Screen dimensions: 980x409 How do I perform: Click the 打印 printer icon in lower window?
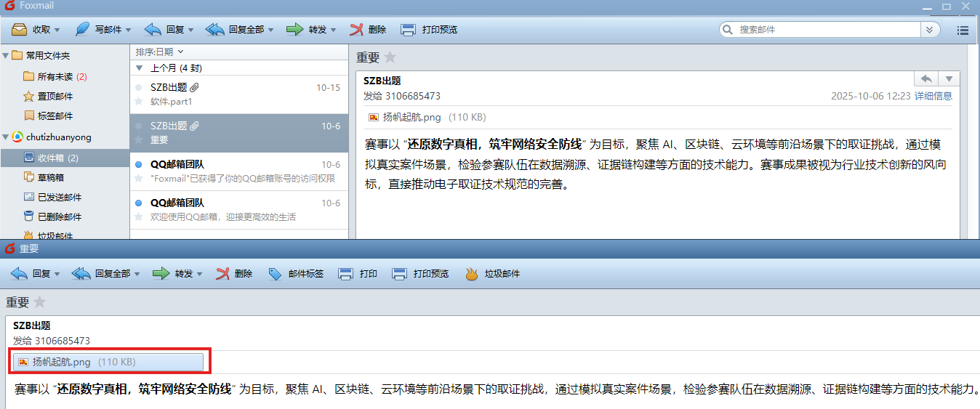click(346, 274)
